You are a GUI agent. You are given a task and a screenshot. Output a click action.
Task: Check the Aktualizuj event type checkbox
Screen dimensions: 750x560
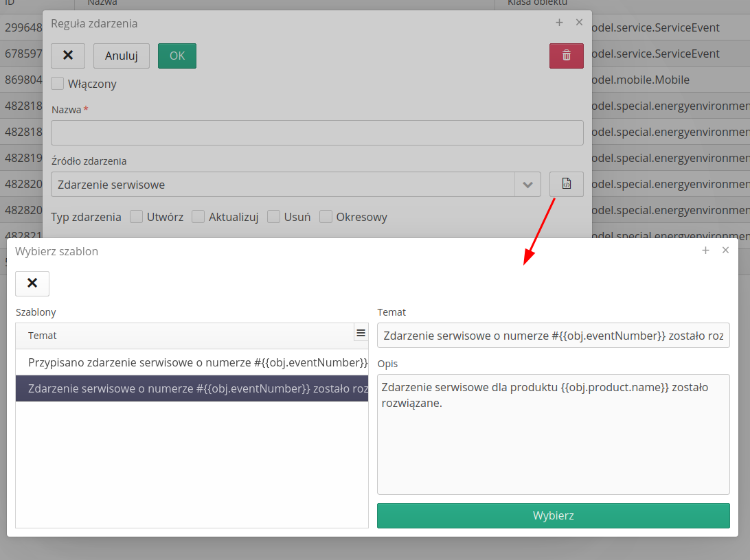pos(198,217)
